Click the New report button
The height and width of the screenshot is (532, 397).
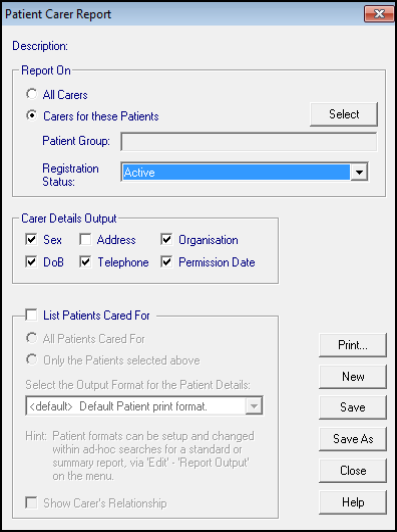click(353, 377)
